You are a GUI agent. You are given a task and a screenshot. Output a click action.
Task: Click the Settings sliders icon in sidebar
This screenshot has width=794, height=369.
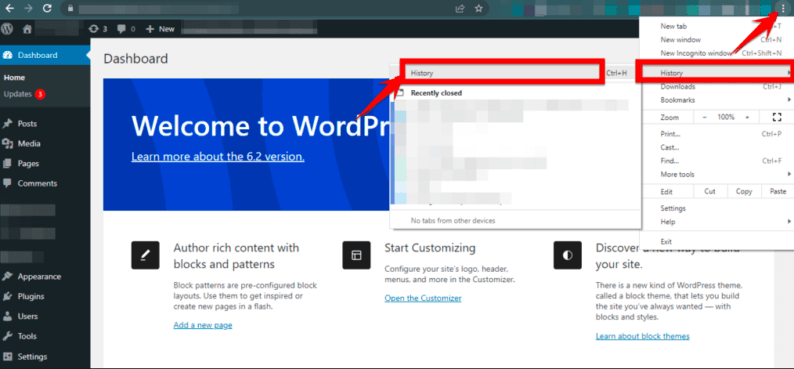(8, 356)
